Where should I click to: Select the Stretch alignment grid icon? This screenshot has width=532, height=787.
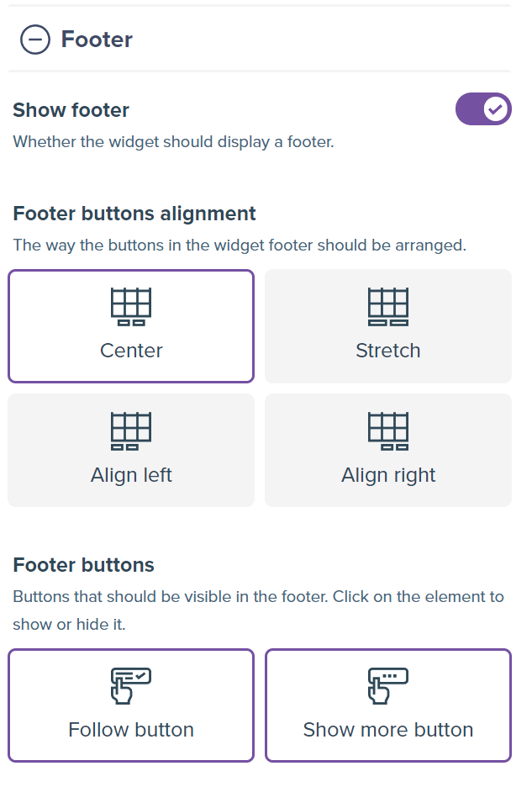388,307
